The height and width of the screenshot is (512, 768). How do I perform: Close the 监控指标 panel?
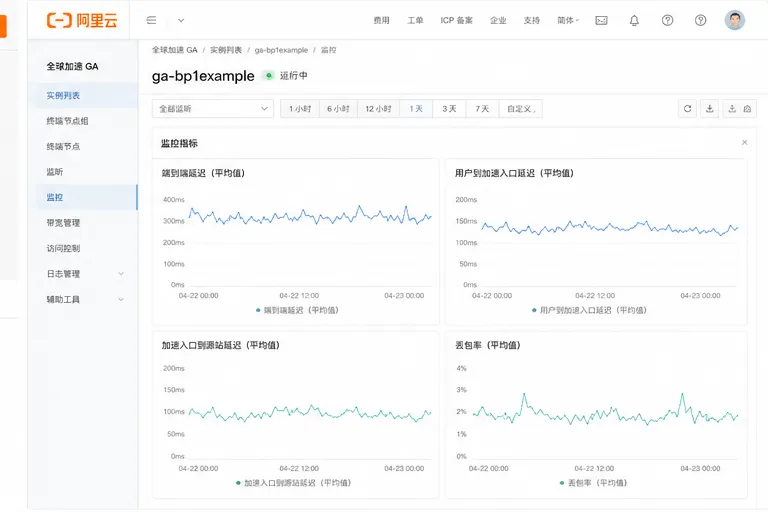pos(744,143)
